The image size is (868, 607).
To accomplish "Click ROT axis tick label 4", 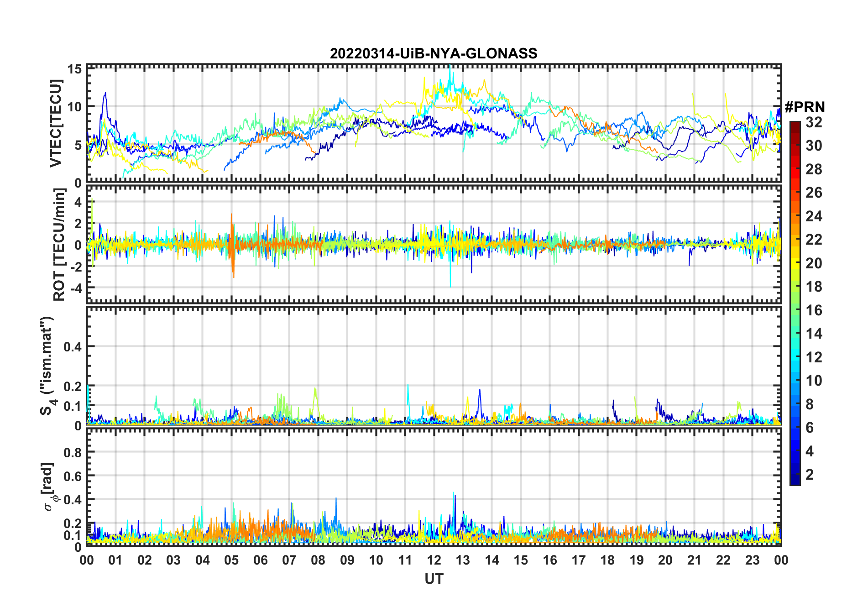I will [78, 202].
